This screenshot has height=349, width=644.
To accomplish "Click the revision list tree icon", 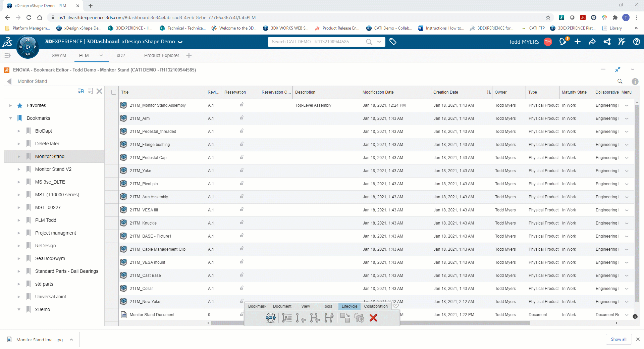I will coord(286,317).
